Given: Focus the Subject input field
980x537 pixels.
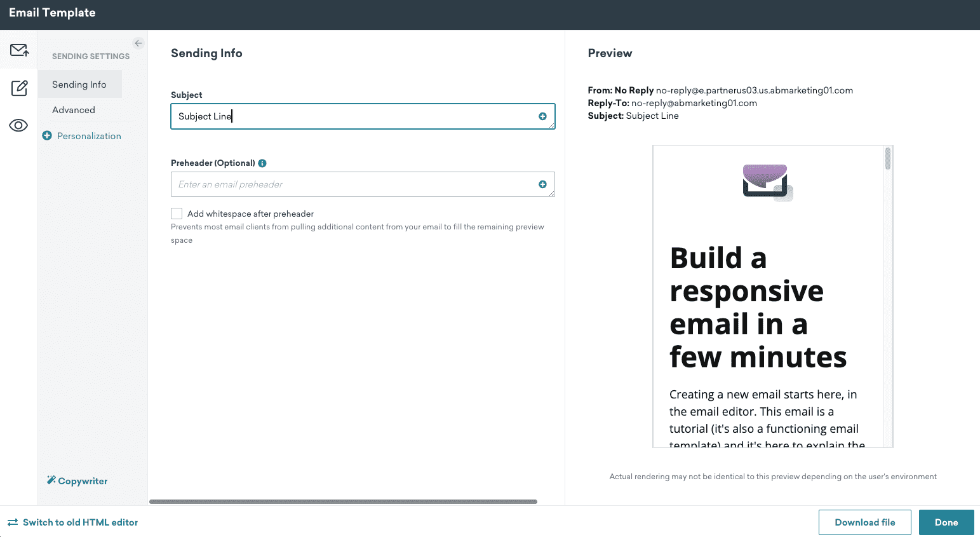Looking at the screenshot, I should click(x=363, y=116).
